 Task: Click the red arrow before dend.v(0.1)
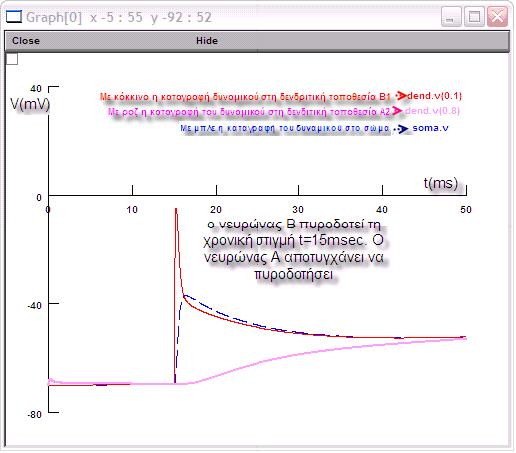pos(401,96)
